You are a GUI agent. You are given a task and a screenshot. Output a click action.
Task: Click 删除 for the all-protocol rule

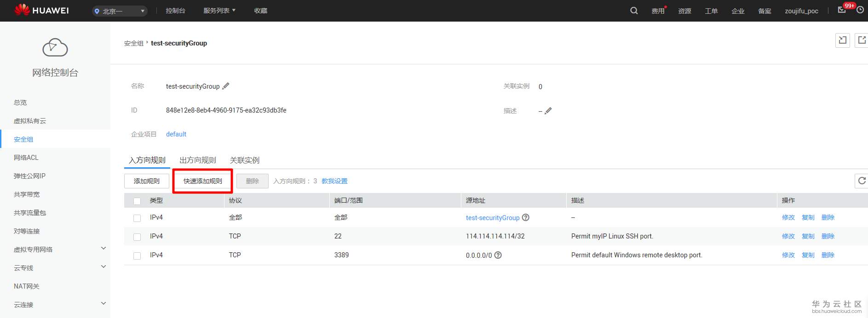pyautogui.click(x=828, y=217)
